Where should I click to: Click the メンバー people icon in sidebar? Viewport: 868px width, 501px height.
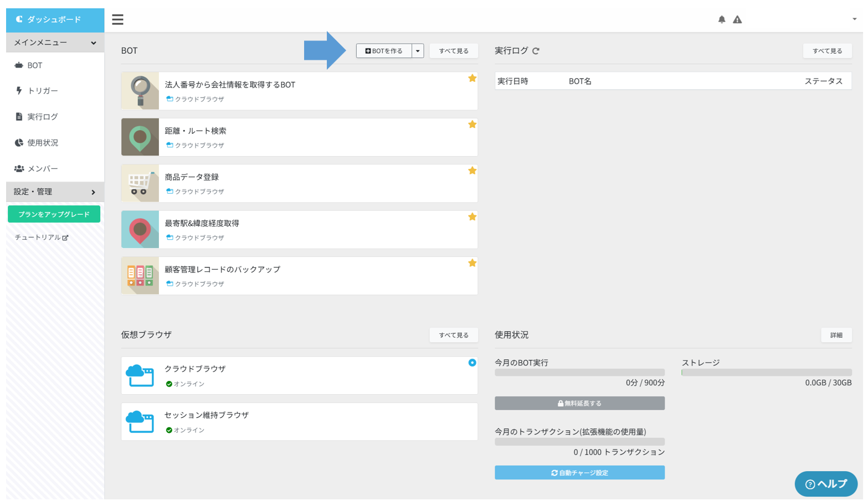click(17, 168)
